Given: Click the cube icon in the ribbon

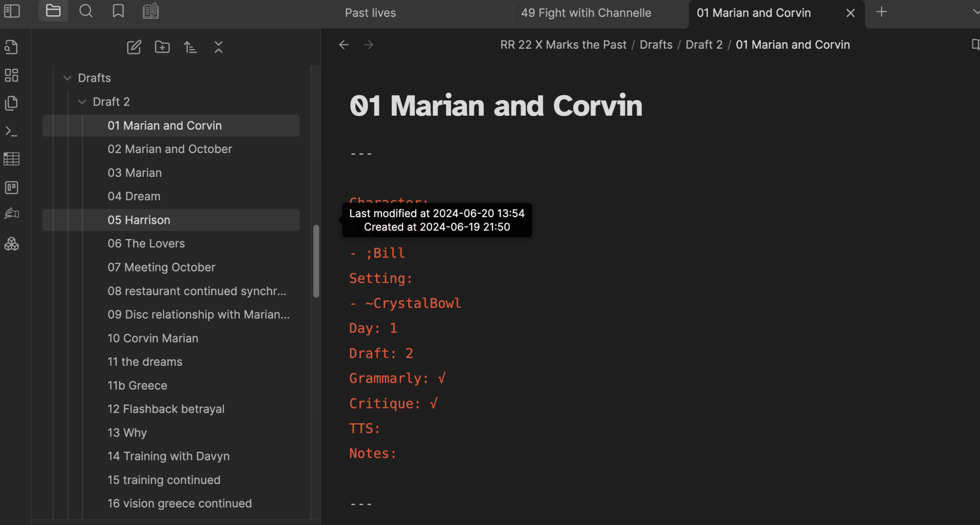Looking at the screenshot, I should pyautogui.click(x=11, y=244).
